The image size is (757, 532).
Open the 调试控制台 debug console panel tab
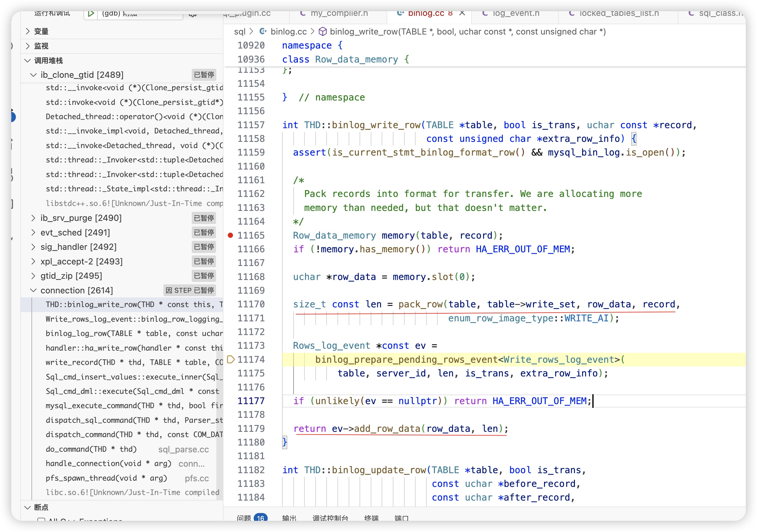[330, 518]
